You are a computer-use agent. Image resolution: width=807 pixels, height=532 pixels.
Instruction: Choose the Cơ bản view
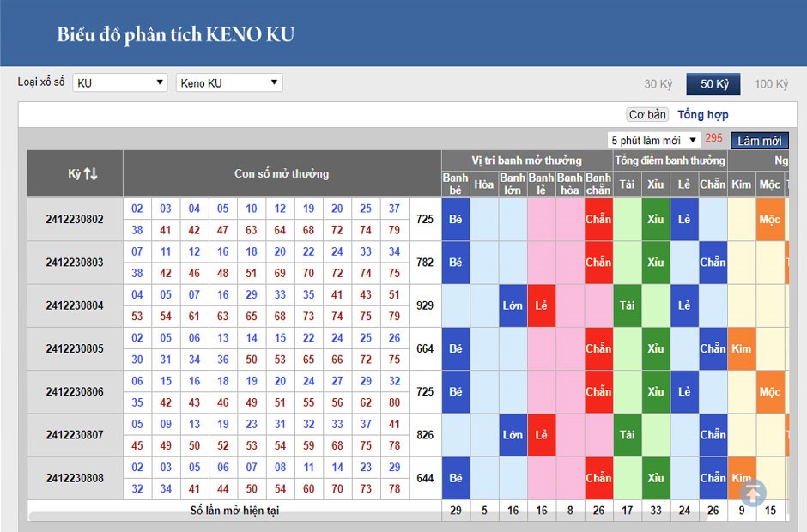coord(647,114)
